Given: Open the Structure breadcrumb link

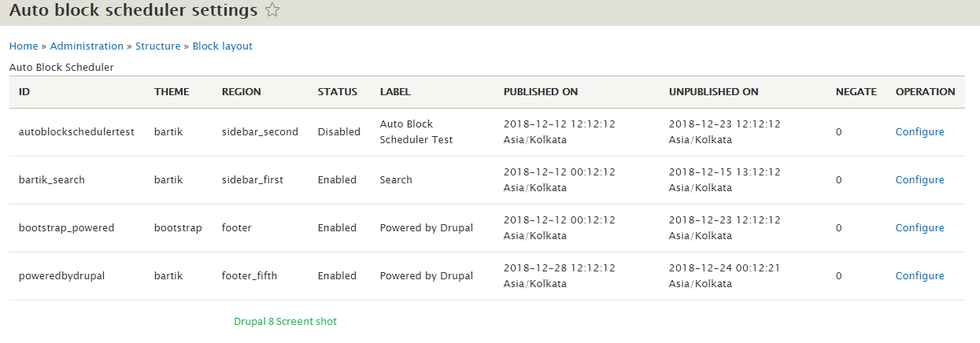Looking at the screenshot, I should 158,46.
